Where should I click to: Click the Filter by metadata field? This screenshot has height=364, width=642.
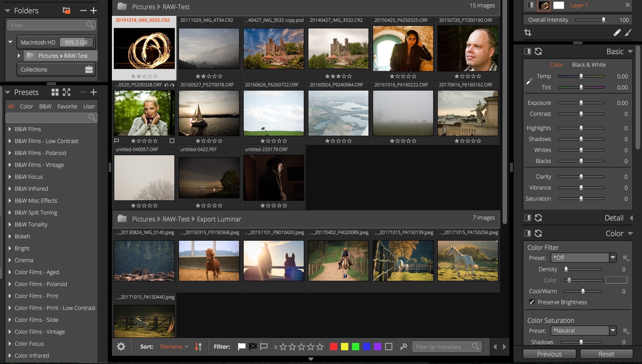point(446,347)
